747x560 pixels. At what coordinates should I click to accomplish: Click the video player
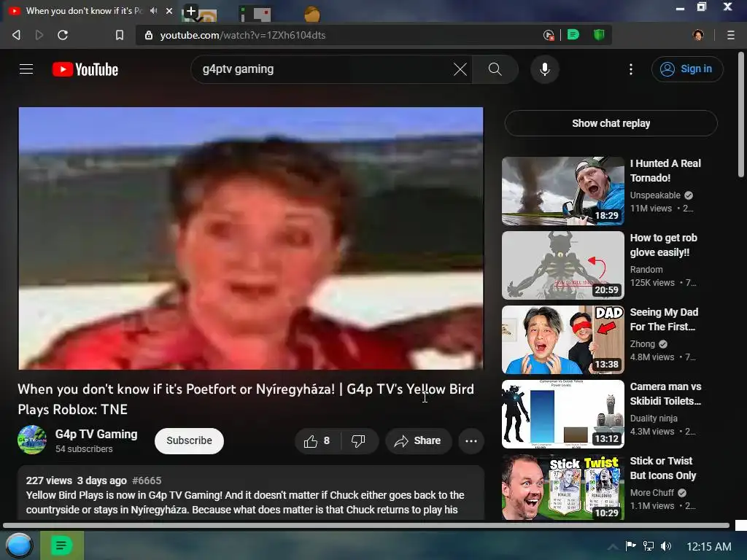[251, 238]
